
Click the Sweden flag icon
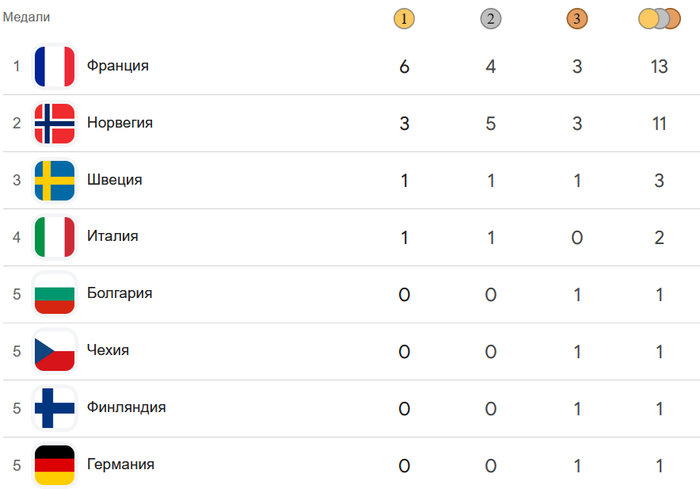(55, 180)
